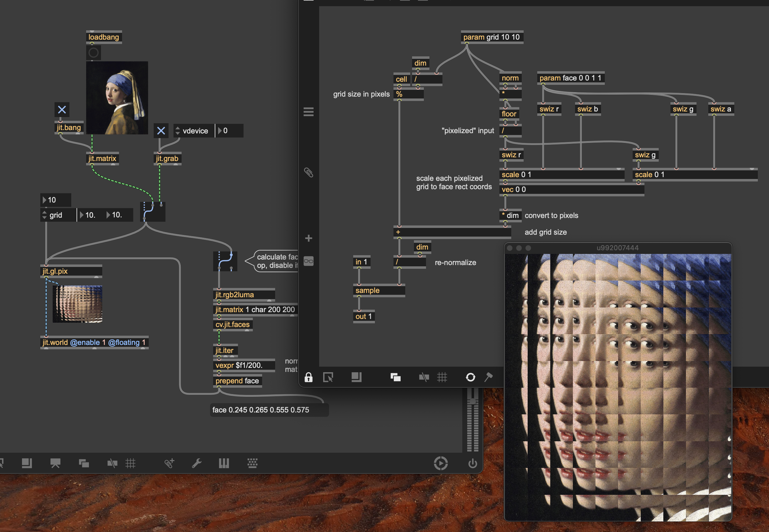Screen dimensions: 769x532
Task: Click first grid value 10. number box
Action: 91,215
